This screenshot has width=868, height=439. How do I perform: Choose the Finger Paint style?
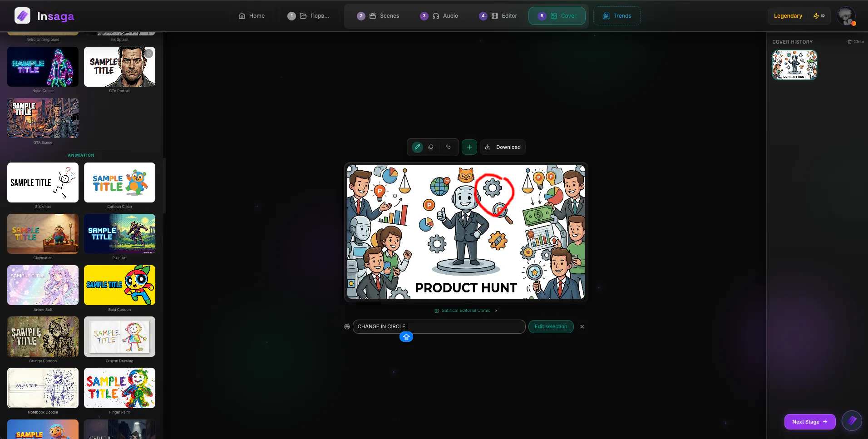tap(120, 388)
